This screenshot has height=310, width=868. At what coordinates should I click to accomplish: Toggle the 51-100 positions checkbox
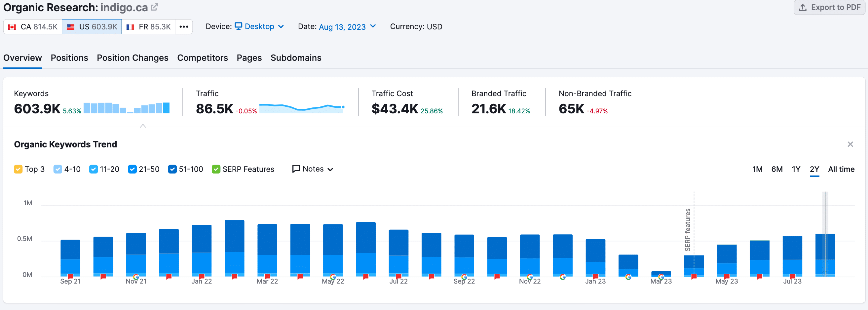click(172, 169)
